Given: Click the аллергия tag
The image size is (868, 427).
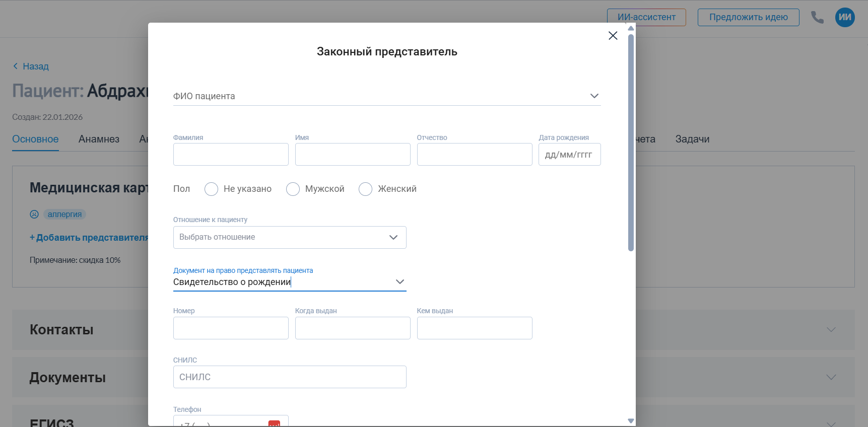Looking at the screenshot, I should coord(64,214).
